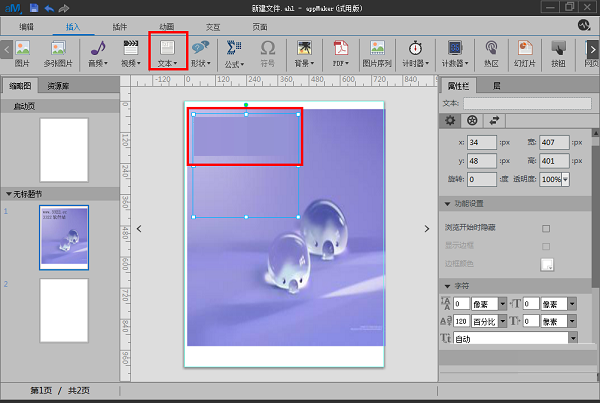This screenshot has height=403, width=600.
Task: Open the gear settings tab in properties
Action: click(451, 121)
